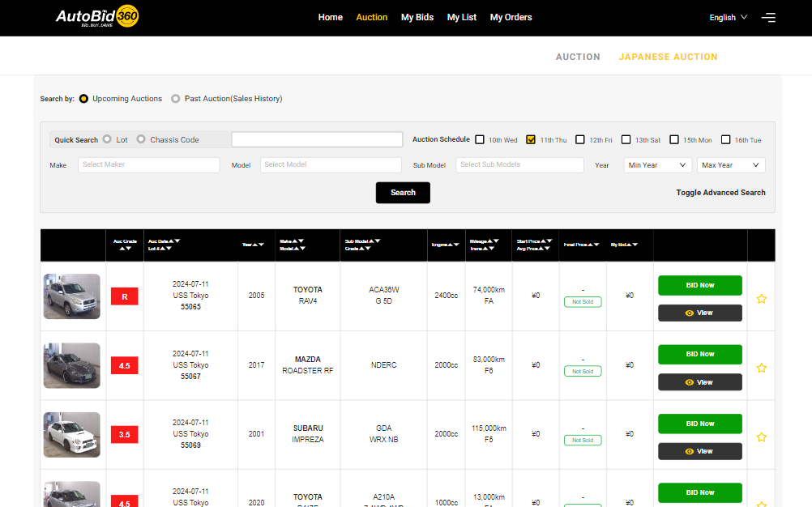Open the grey Mazda Roadster thumbnail
Image resolution: width=812 pixels, height=507 pixels.
click(x=71, y=366)
